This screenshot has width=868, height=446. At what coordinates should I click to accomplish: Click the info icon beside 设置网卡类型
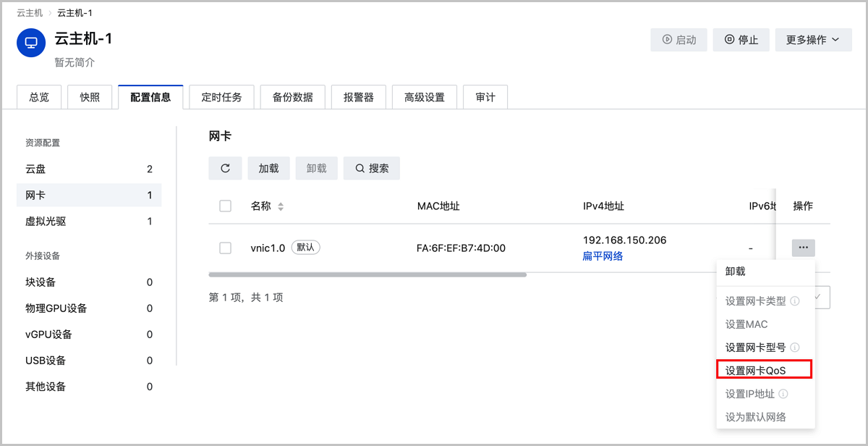coord(795,301)
